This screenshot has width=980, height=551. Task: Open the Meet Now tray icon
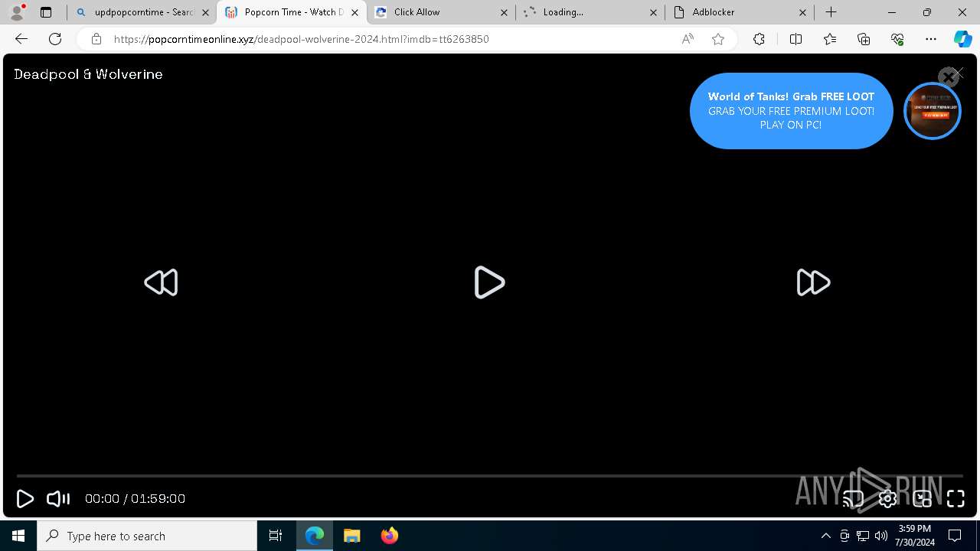pos(844,536)
